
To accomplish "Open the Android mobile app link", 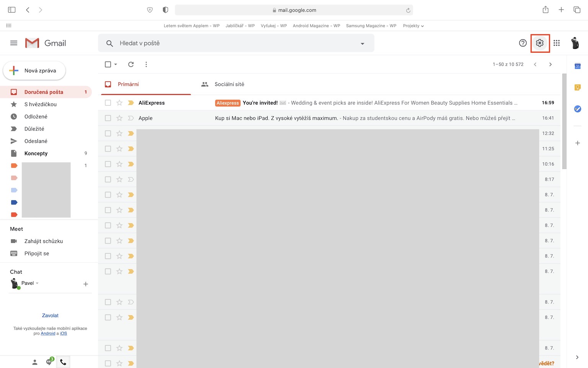I will click(48, 333).
